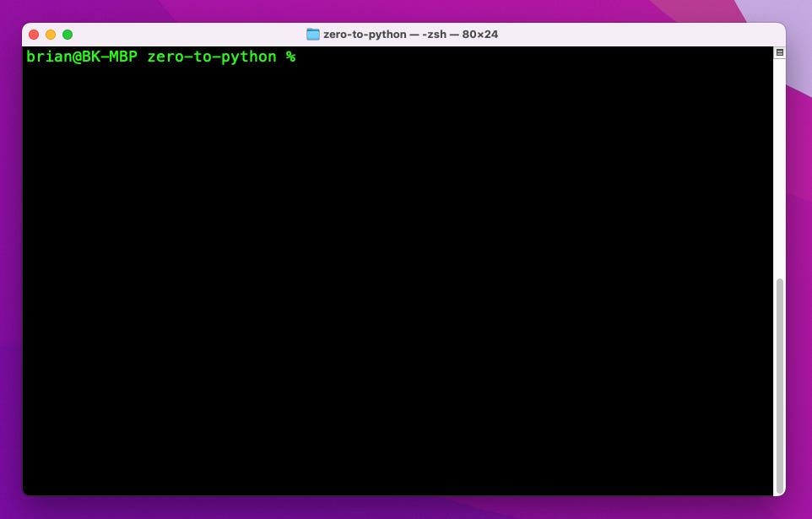The image size is (812, 519).
Task: Maximize Terminal with the green button
Action: click(x=68, y=35)
